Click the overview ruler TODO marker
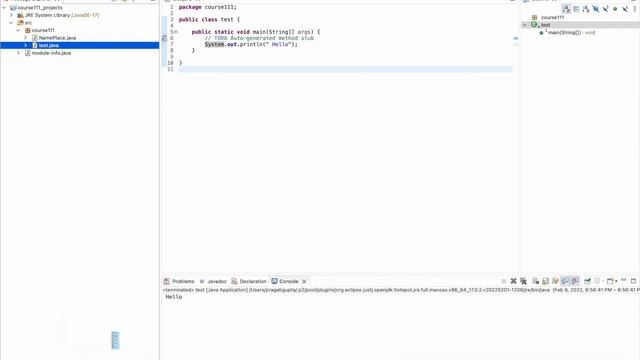The width and height of the screenshot is (640, 360). click(x=516, y=38)
